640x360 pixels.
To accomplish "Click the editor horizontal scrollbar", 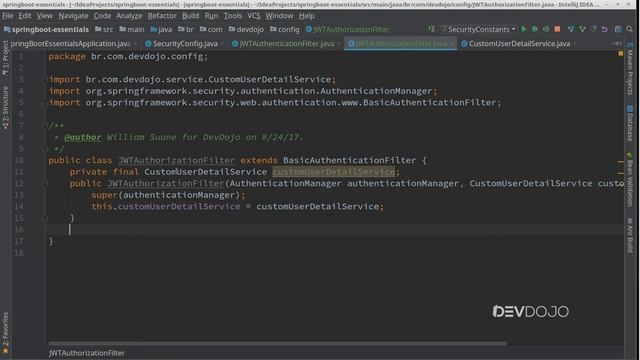I will click(278, 344).
